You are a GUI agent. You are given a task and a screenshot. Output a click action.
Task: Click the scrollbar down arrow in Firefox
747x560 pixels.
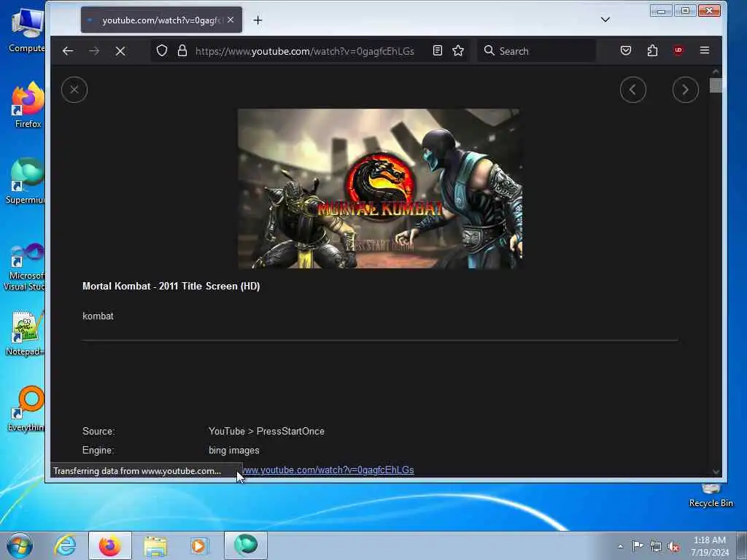coord(716,472)
